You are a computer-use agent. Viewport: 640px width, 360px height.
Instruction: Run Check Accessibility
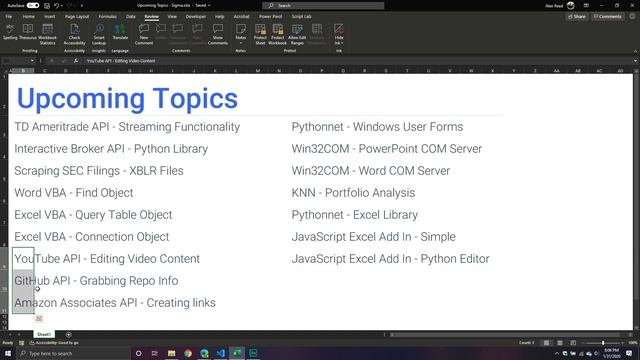tap(74, 34)
